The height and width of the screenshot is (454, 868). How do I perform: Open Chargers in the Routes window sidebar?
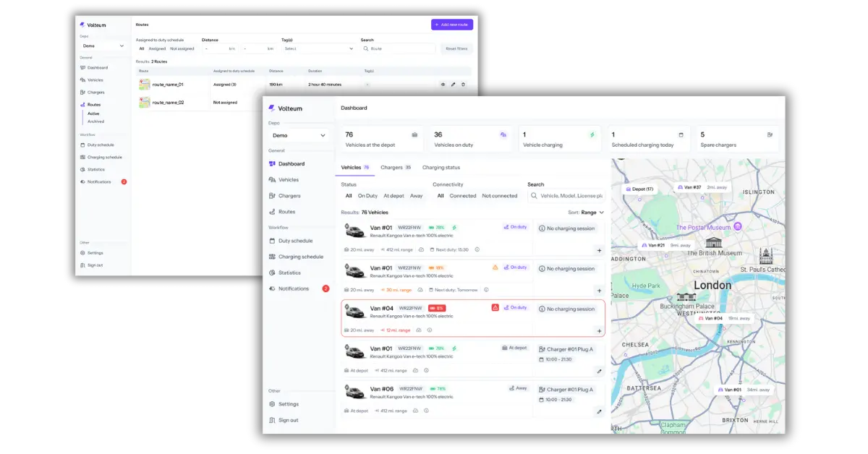95,93
